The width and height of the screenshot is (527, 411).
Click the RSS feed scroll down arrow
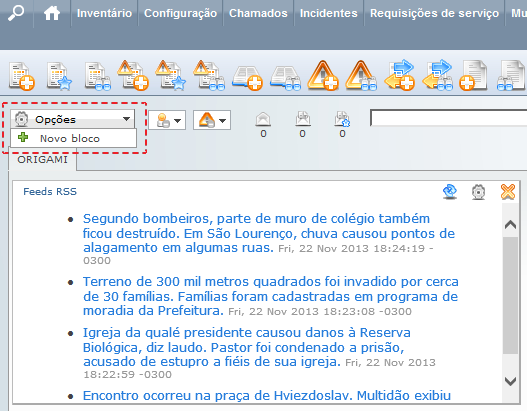pyautogui.click(x=511, y=381)
